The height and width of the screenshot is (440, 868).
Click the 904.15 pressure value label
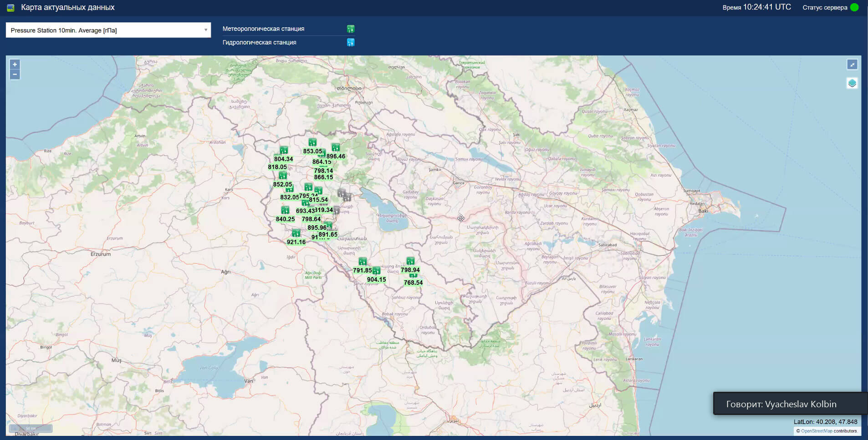click(376, 280)
